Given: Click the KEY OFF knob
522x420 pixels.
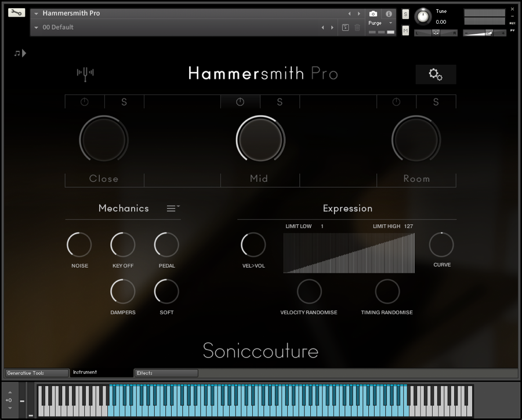Looking at the screenshot, I should (123, 244).
